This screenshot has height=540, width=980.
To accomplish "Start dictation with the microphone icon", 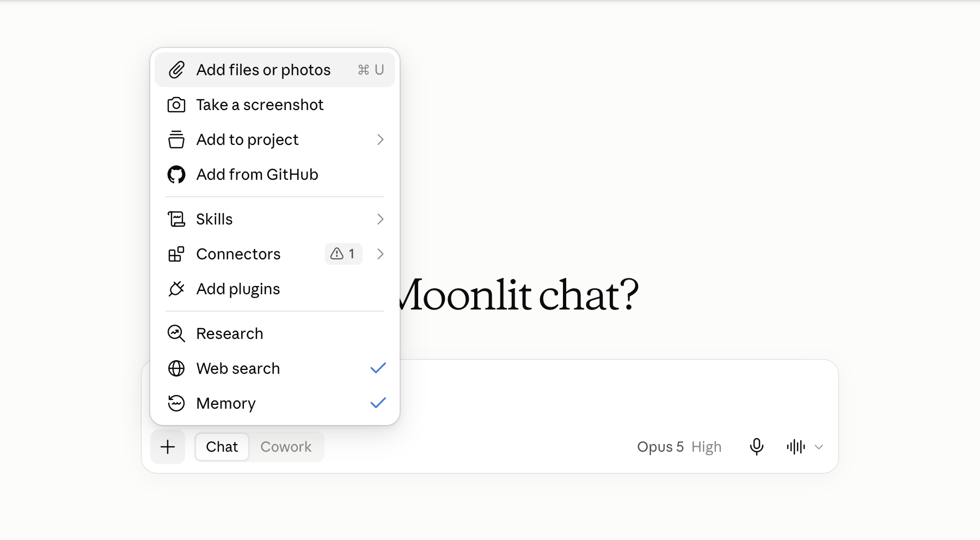I will pyautogui.click(x=757, y=447).
